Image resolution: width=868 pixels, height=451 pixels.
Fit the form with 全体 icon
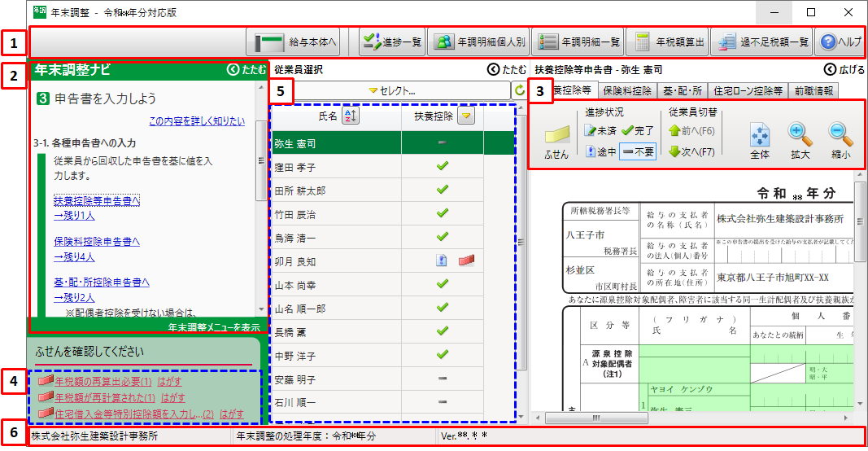(760, 142)
